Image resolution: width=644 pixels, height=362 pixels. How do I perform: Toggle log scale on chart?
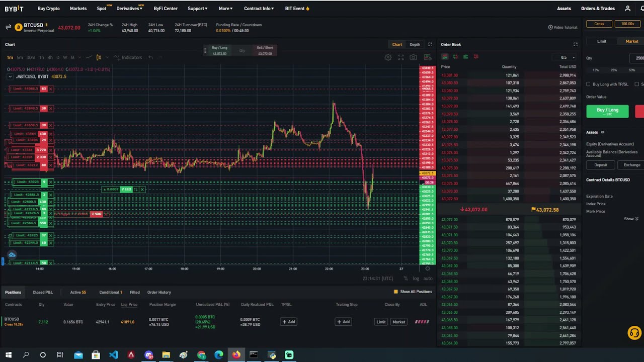(416, 279)
